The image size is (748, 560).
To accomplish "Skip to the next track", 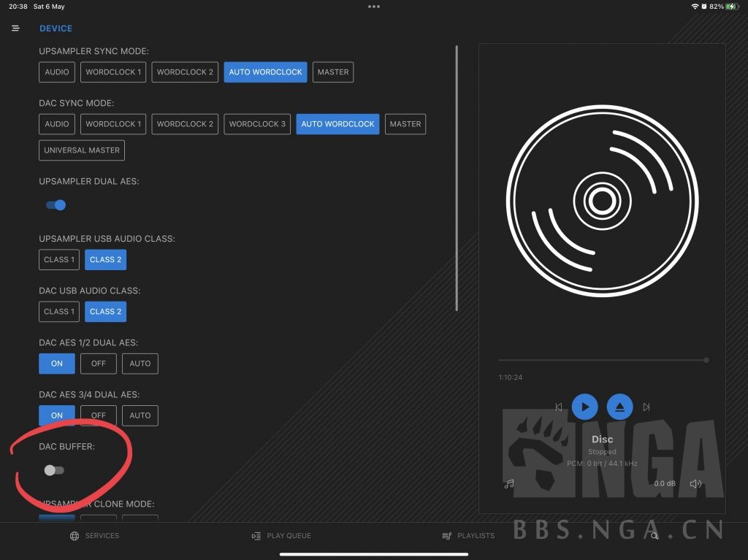I will click(x=646, y=407).
